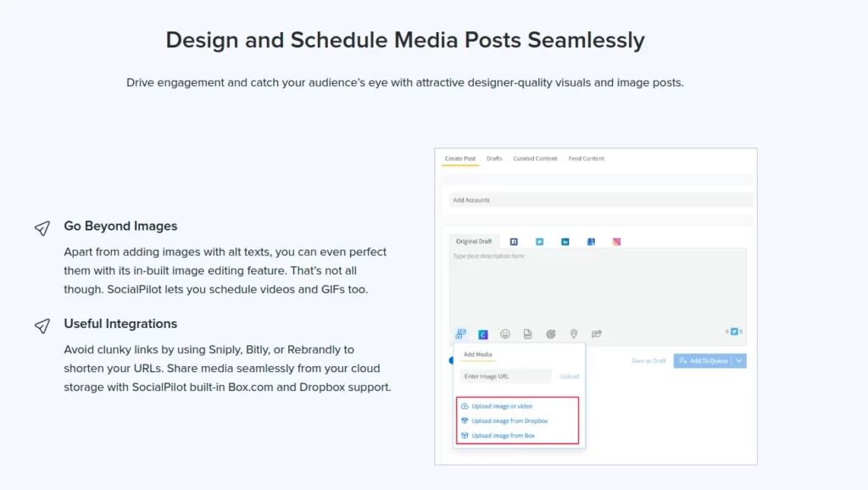Click the Enter Image URL field

pyautogui.click(x=506, y=376)
